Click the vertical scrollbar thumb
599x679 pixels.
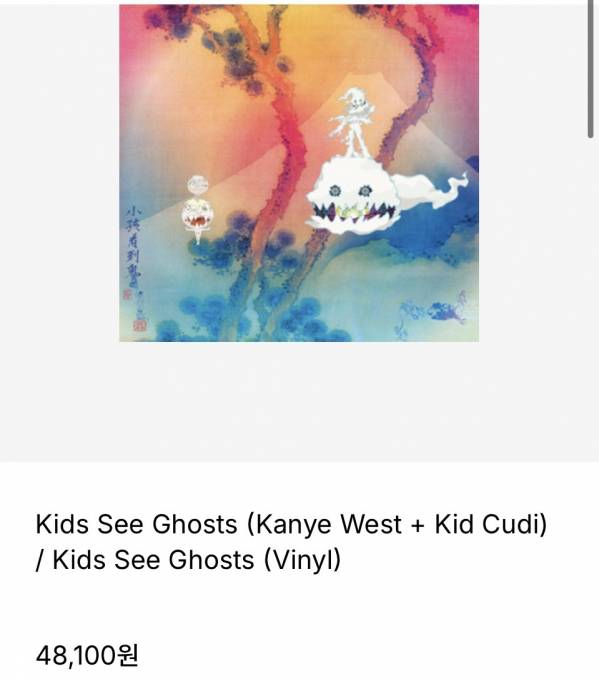pos(591,69)
